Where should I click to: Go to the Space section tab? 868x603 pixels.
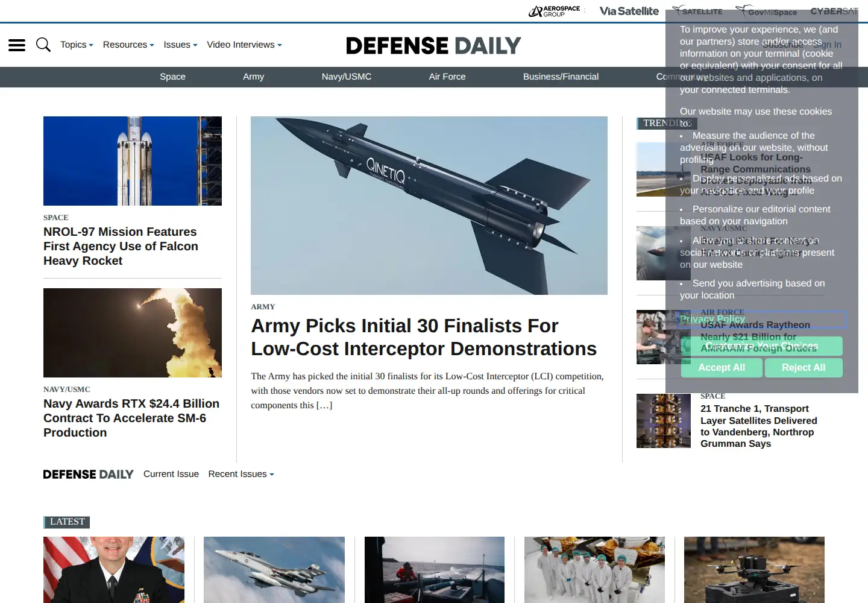pyautogui.click(x=172, y=77)
